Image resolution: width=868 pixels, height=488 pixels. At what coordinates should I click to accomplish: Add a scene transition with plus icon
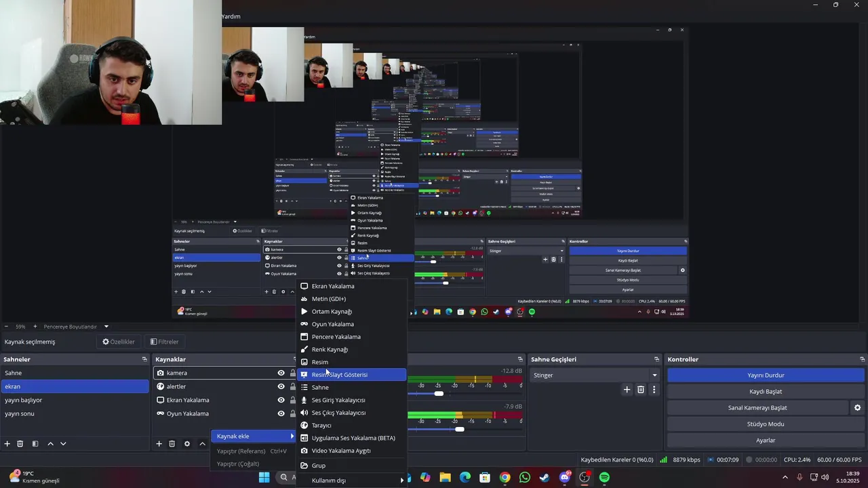(x=627, y=390)
